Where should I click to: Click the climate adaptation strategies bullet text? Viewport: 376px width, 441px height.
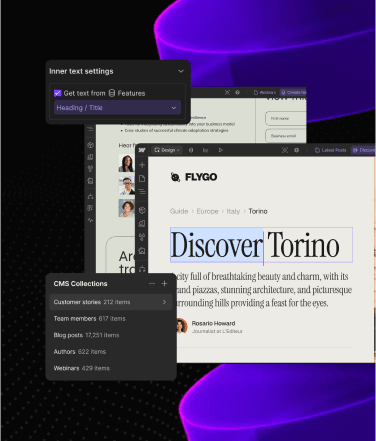(177, 130)
